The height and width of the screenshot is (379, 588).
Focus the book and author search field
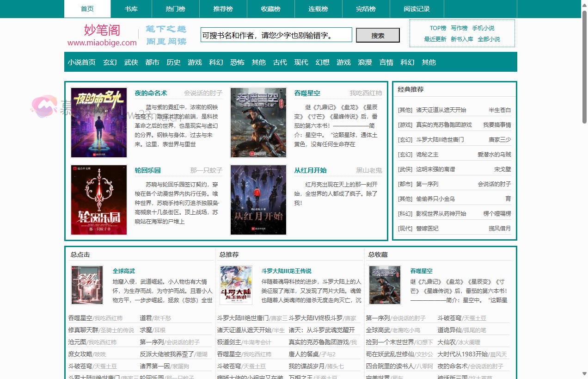(276, 35)
